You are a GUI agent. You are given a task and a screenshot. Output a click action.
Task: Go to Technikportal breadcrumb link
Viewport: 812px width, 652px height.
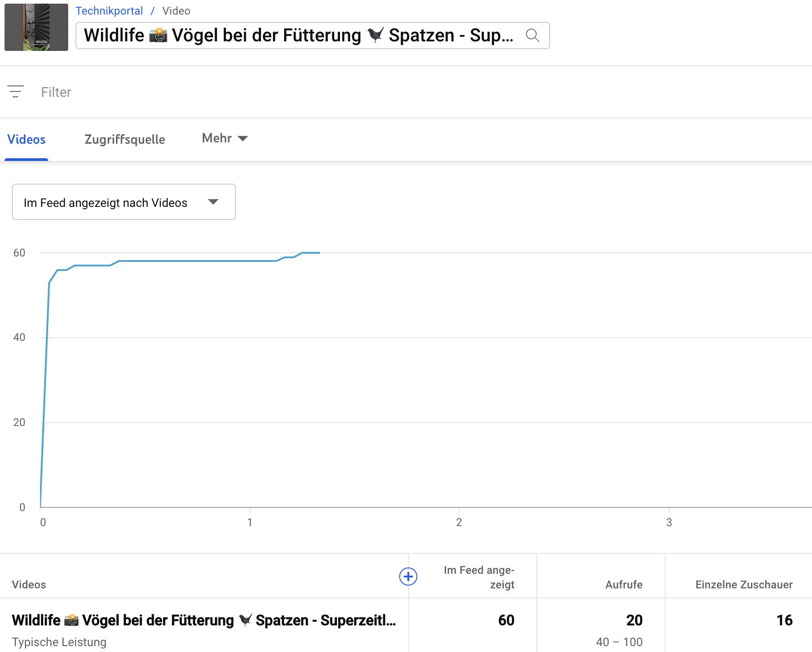109,11
